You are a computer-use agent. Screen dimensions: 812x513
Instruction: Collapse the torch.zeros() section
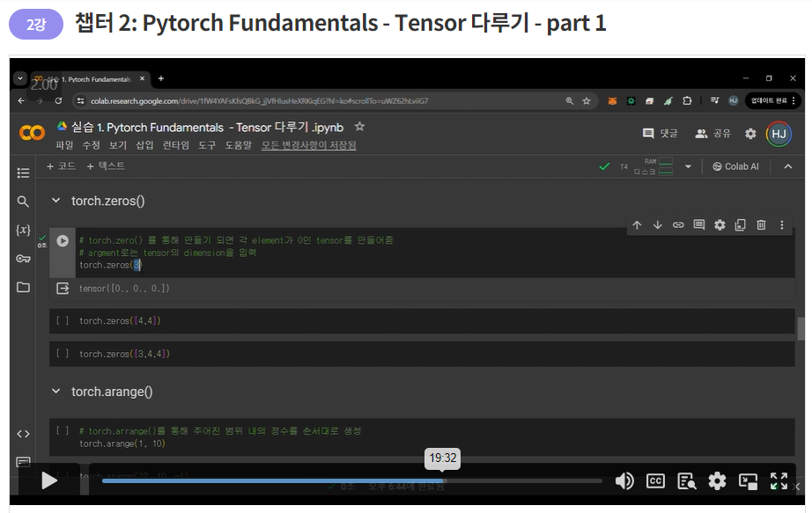click(56, 201)
